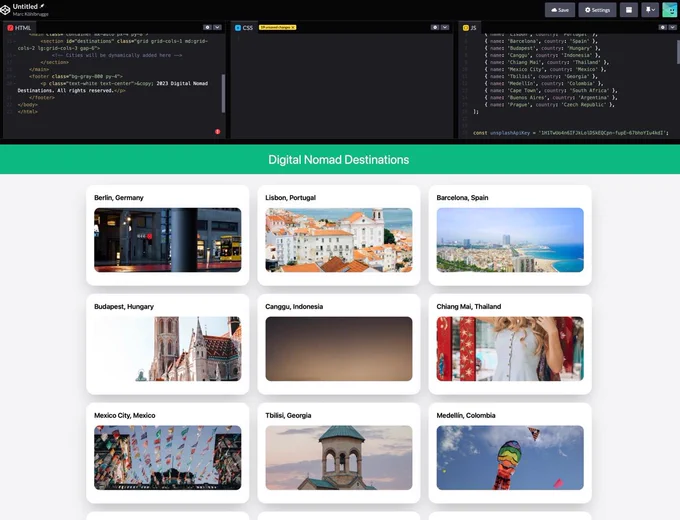Click the CodePen logo icon
Viewport: 680px width, 520px height.
[x=5, y=10]
